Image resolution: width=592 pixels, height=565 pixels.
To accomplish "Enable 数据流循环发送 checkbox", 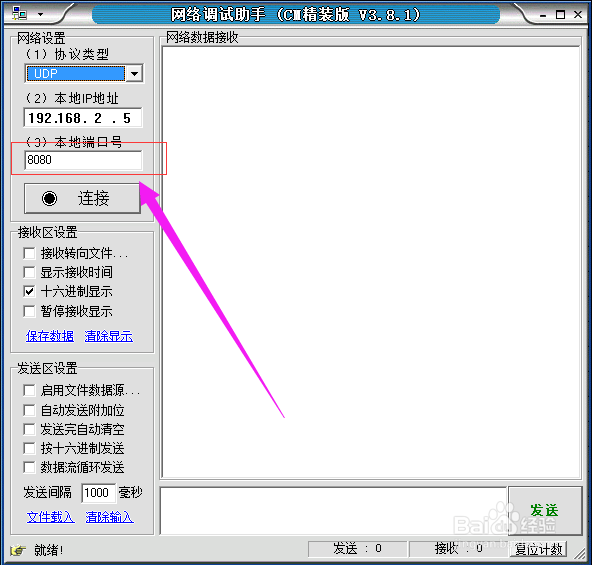I will (29, 467).
